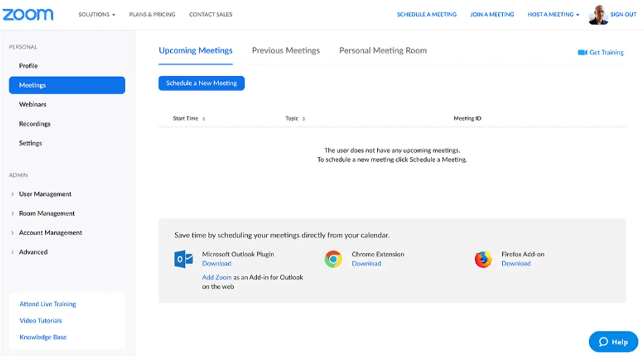
Task: Expand User Management section
Action: click(45, 194)
